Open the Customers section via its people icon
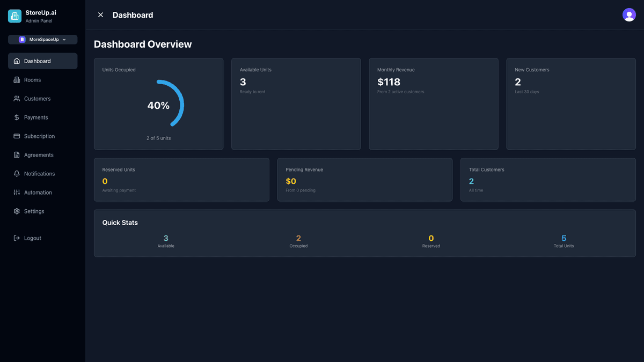Viewport: 644px width, 362px height. tap(17, 98)
